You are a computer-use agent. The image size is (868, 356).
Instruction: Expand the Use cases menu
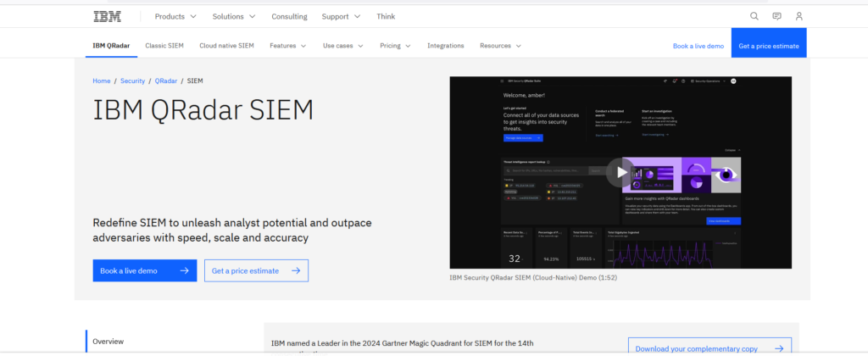[342, 46]
